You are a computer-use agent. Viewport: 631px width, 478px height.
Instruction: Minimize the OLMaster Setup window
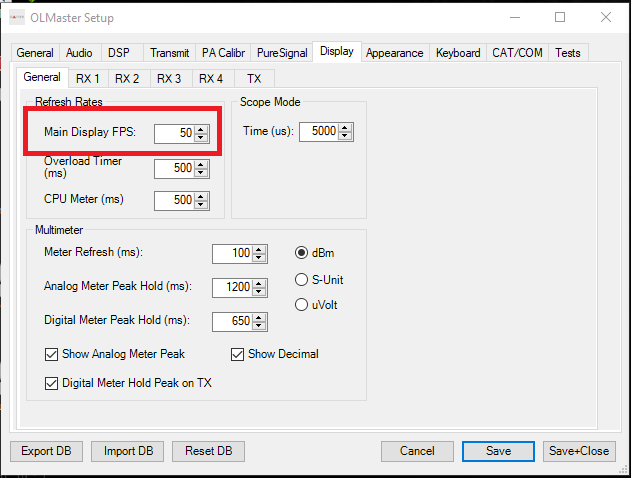point(515,17)
